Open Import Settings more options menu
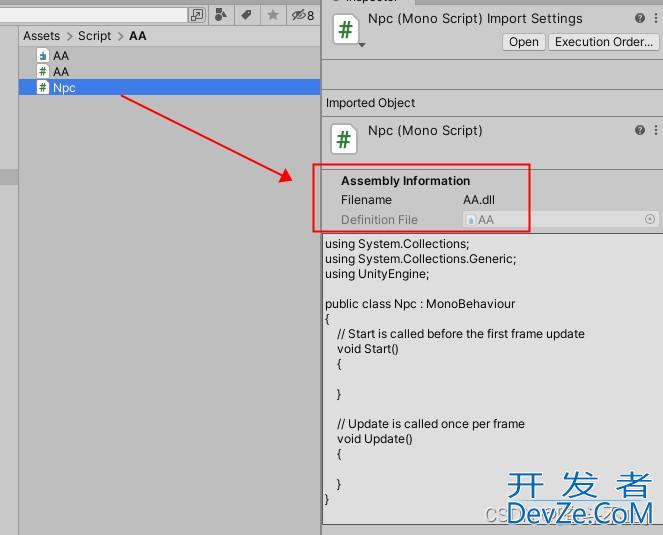663x535 pixels. (656, 18)
